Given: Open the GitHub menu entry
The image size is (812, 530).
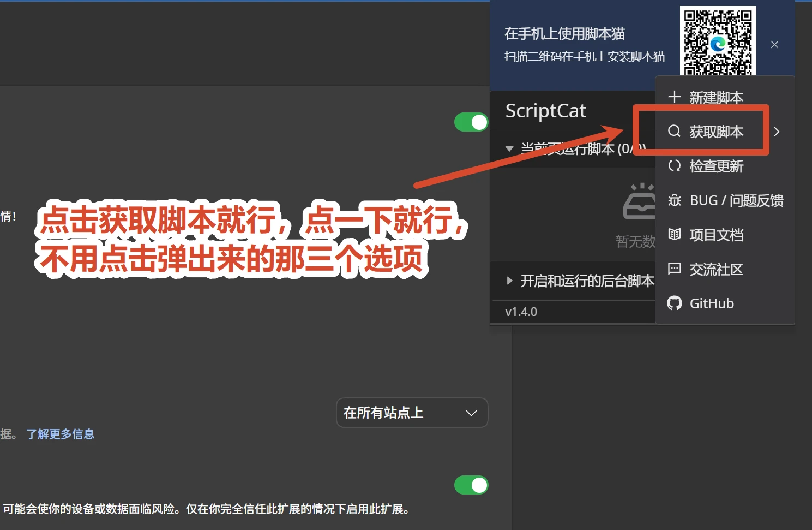Looking at the screenshot, I should [725, 303].
